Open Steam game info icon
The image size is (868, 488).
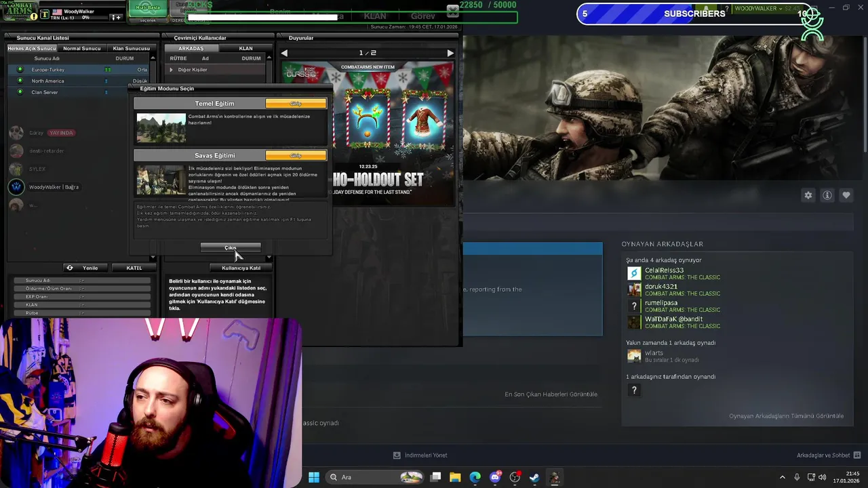click(x=827, y=195)
